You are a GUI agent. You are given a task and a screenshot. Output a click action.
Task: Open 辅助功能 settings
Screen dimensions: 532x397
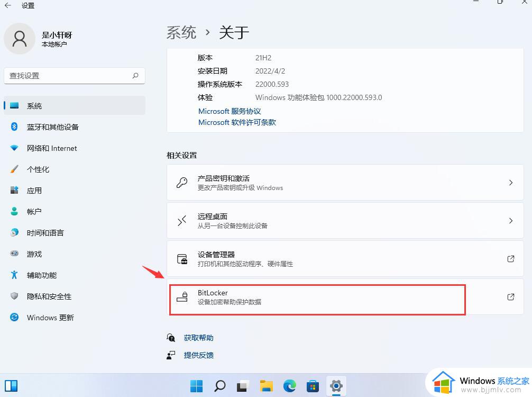(75, 275)
